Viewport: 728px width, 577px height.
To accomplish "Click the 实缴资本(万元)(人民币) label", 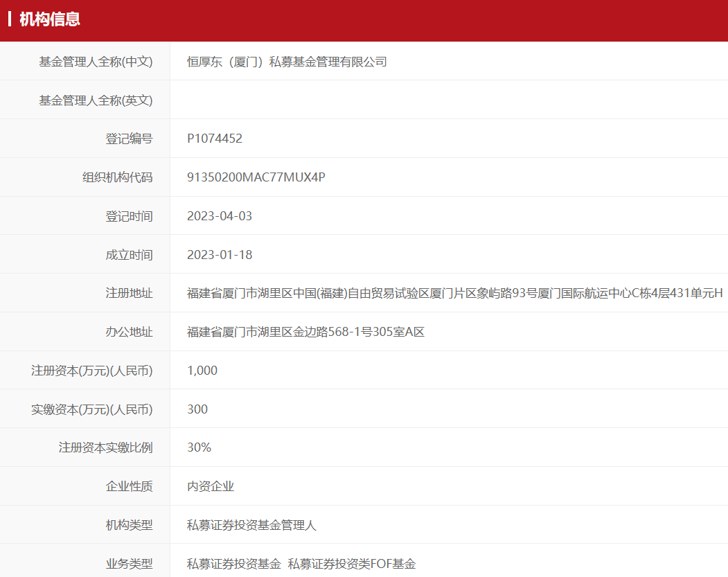I will pos(92,409).
